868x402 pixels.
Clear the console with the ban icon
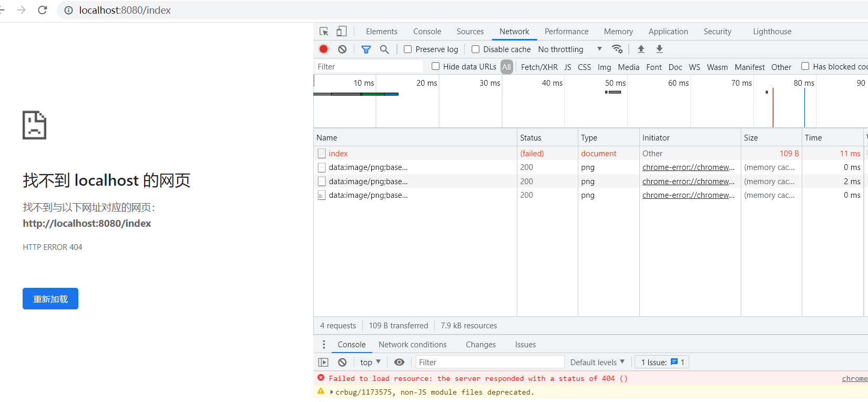pyautogui.click(x=342, y=362)
